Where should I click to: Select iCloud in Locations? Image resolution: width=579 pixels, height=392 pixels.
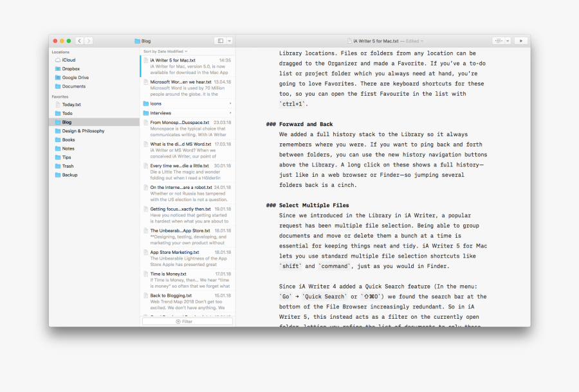click(68, 60)
